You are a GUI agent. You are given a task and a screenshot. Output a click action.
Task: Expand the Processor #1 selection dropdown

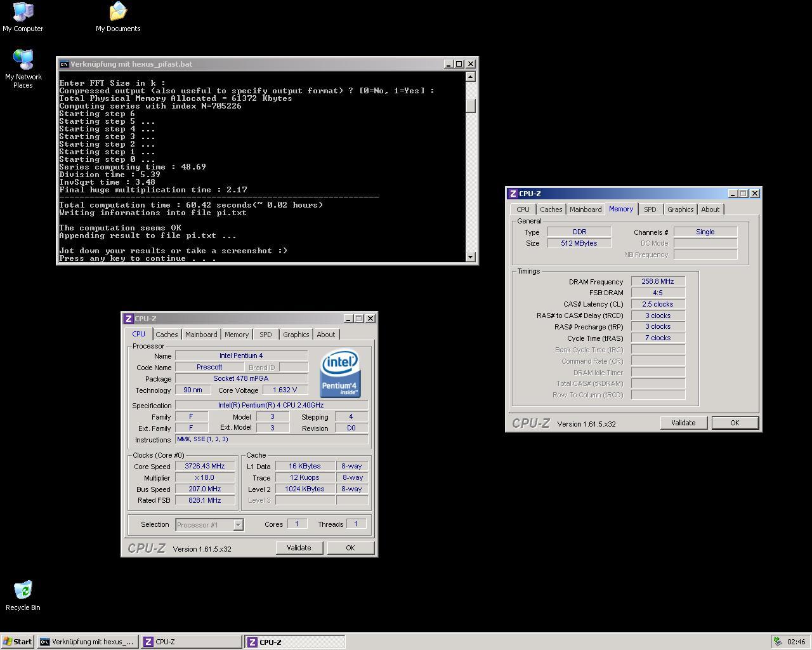[238, 525]
